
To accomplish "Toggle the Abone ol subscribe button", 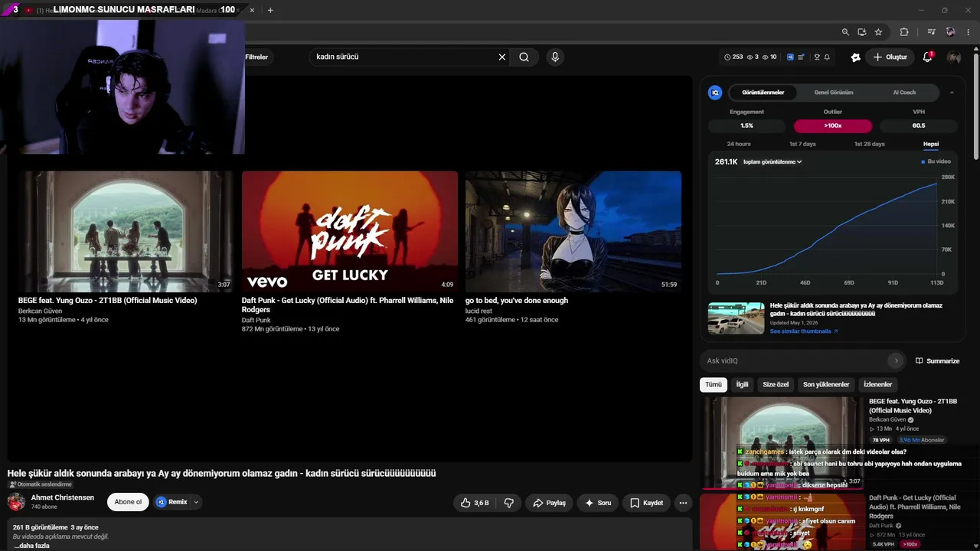I will [128, 502].
